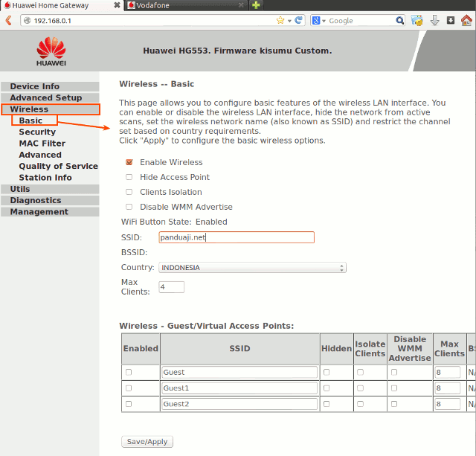This screenshot has width=476, height=456.
Task: Open Quality of Service page
Action: [58, 166]
